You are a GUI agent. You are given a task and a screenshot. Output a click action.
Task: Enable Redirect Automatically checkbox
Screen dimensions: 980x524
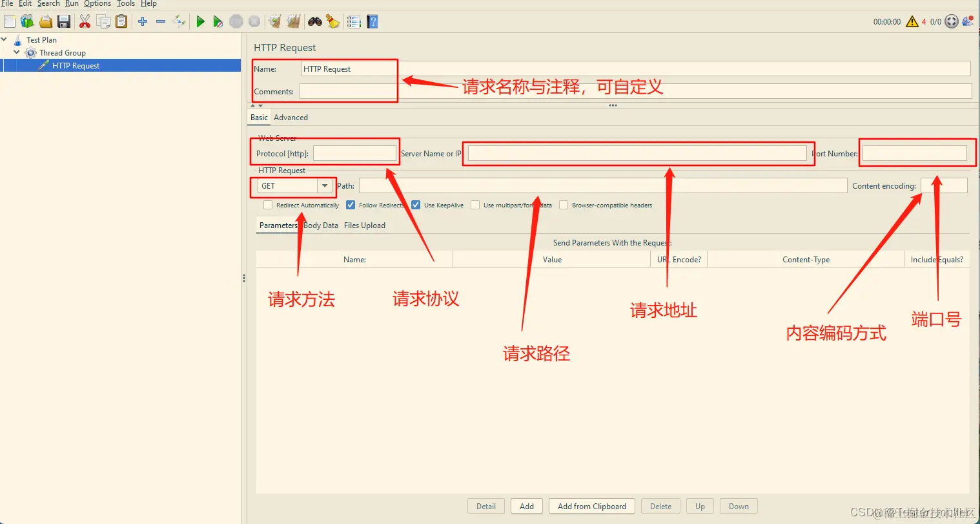coord(268,205)
